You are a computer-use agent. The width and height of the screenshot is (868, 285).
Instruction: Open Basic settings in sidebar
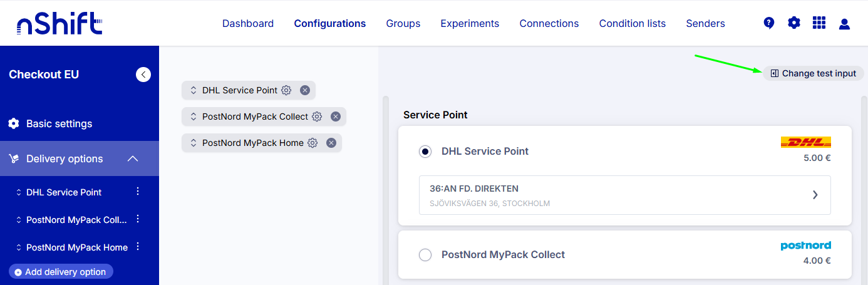click(80, 123)
